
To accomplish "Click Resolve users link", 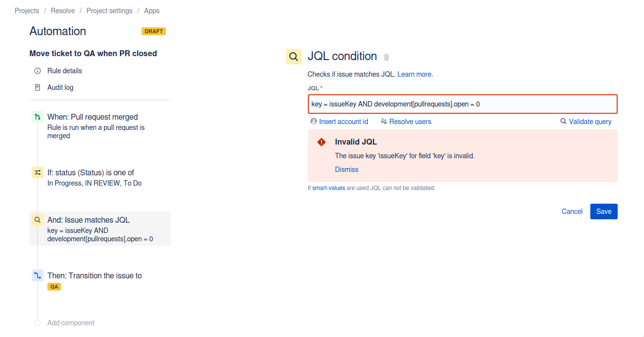I will [410, 122].
